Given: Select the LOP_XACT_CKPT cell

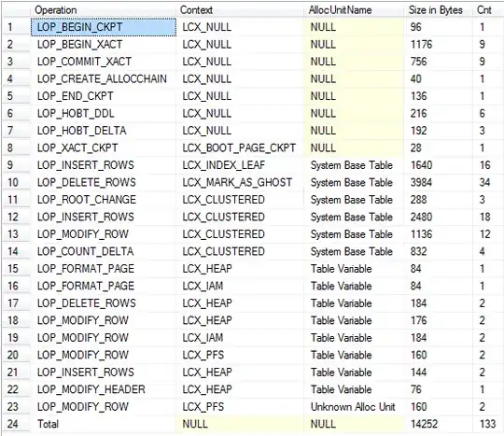Looking at the screenshot, I should [x=104, y=148].
